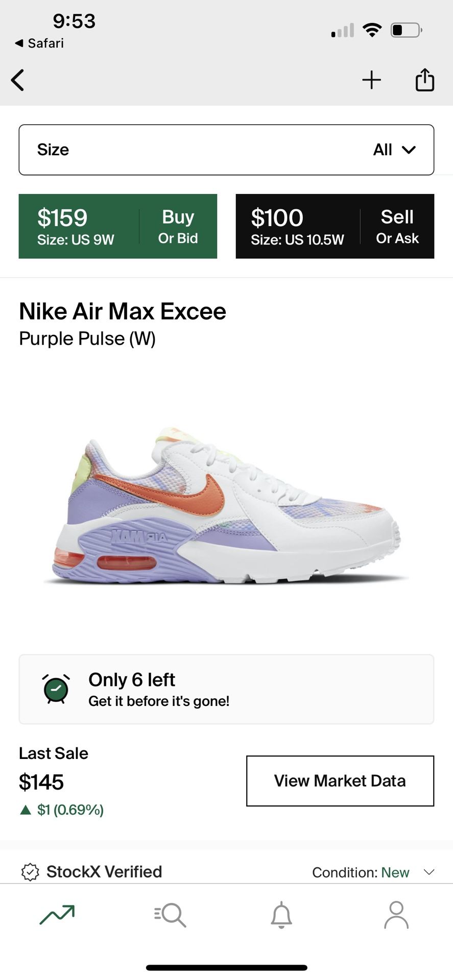453x980 pixels.
Task: Tap the $159 Buy or Bid button
Action: tap(118, 226)
